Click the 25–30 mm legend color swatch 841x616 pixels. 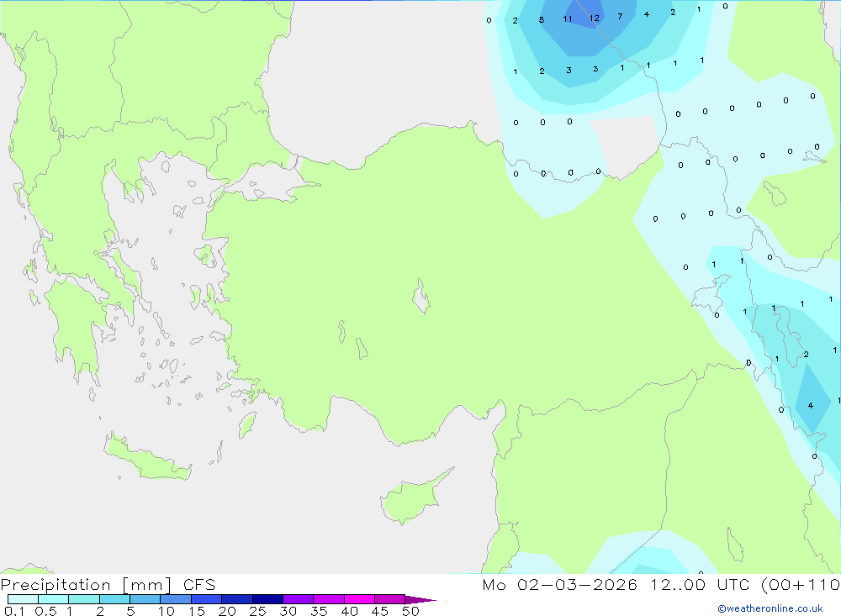point(267,599)
